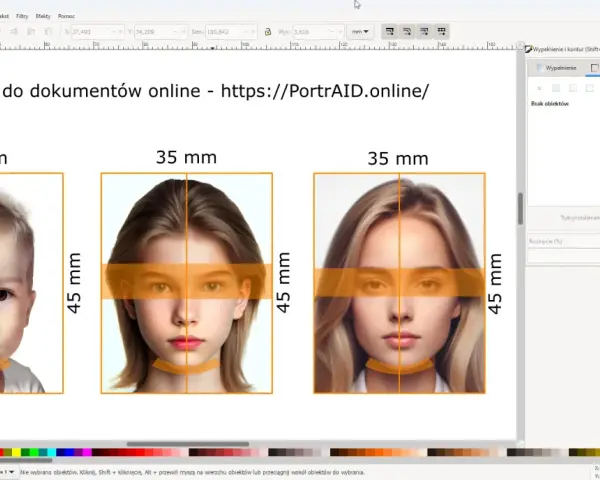Click the blur (Rozmycie) slider field
The width and height of the screenshot is (600, 480).
click(564, 242)
